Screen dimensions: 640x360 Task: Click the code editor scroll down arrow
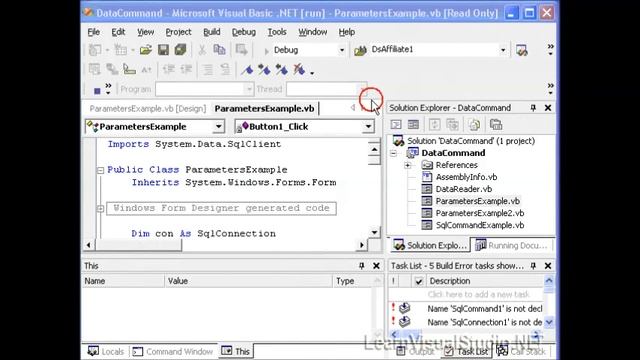(374, 233)
